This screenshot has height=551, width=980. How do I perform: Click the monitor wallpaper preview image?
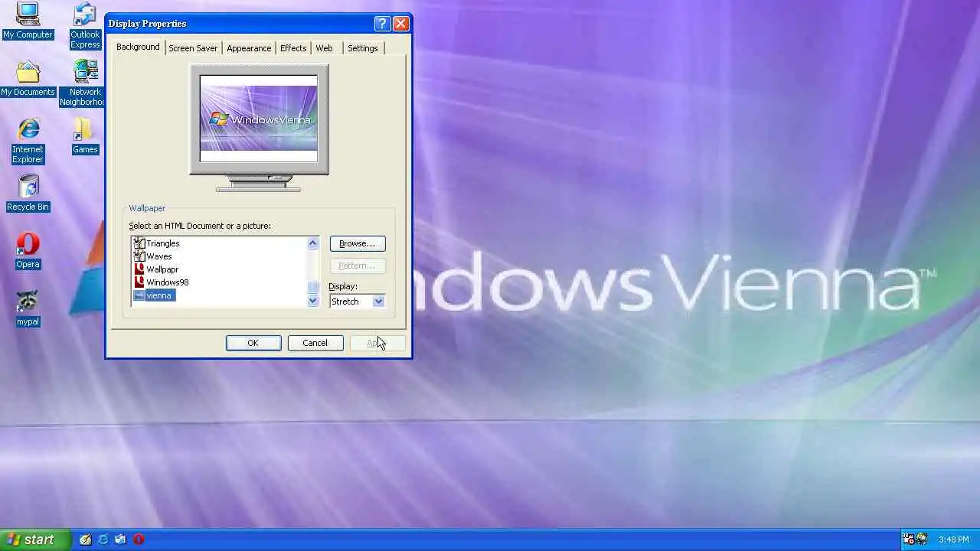[259, 119]
